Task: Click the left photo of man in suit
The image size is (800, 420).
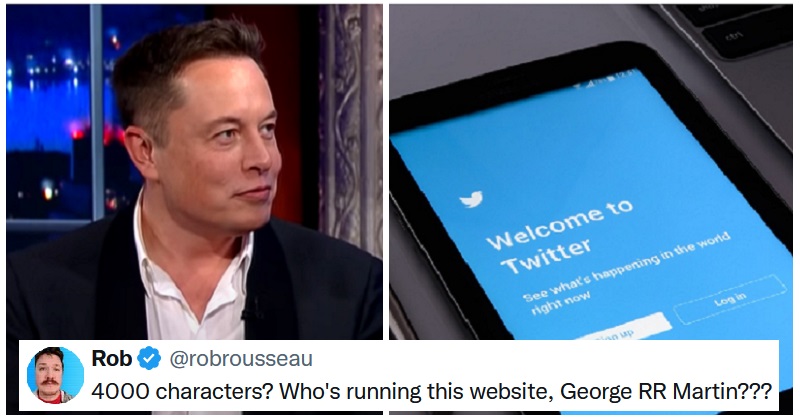Action: pos(194,172)
